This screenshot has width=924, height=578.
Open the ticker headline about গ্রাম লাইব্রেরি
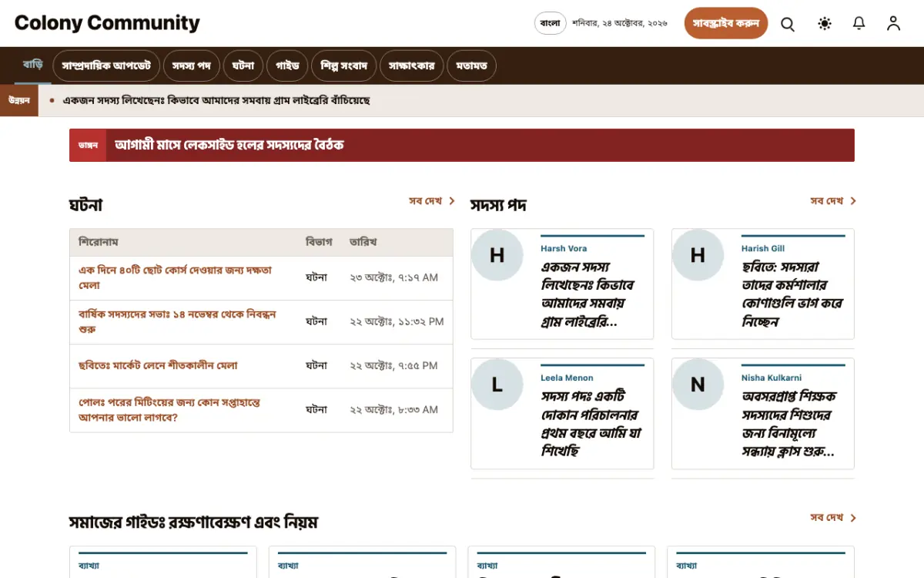click(x=216, y=100)
